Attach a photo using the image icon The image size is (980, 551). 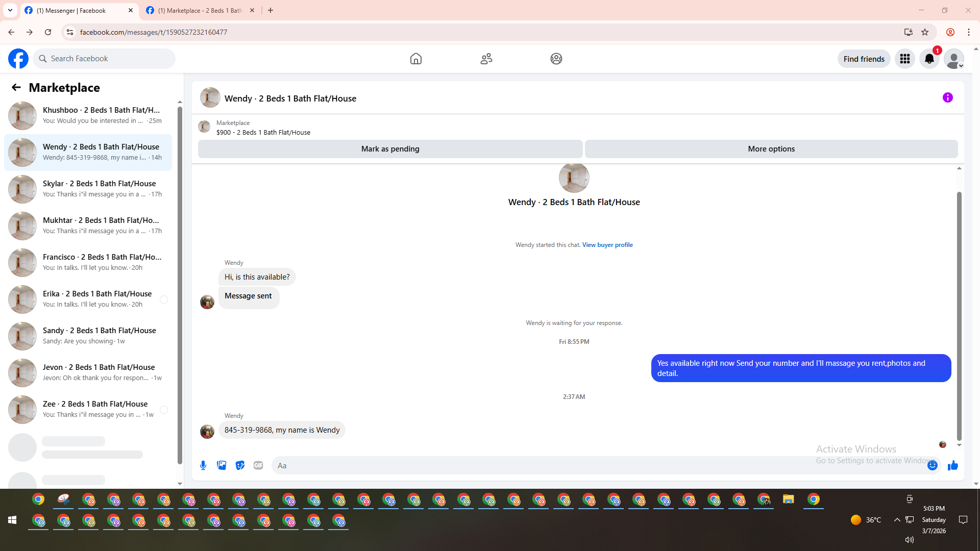point(222,465)
